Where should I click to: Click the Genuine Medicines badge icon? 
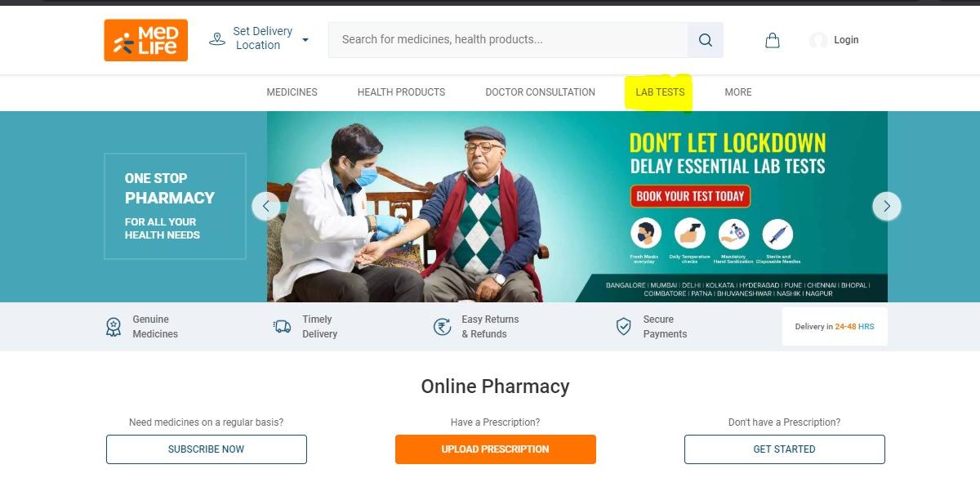click(x=114, y=327)
